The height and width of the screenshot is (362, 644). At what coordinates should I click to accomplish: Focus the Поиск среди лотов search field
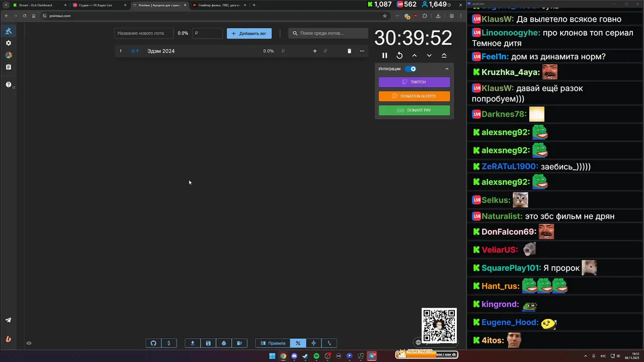point(328,33)
